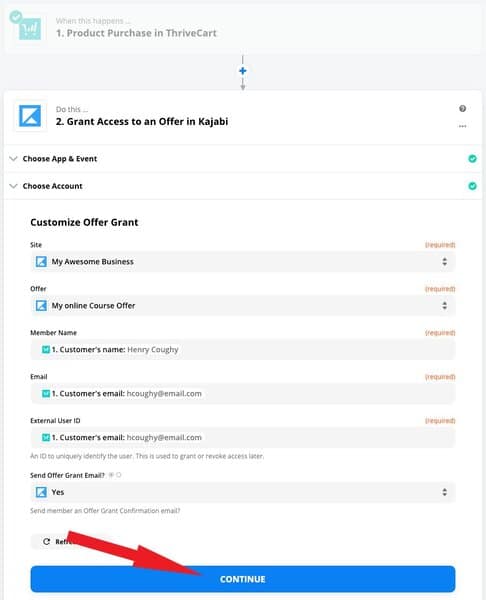The image size is (486, 600).
Task: Add a step with the blue plus icon
Action: coord(243,71)
